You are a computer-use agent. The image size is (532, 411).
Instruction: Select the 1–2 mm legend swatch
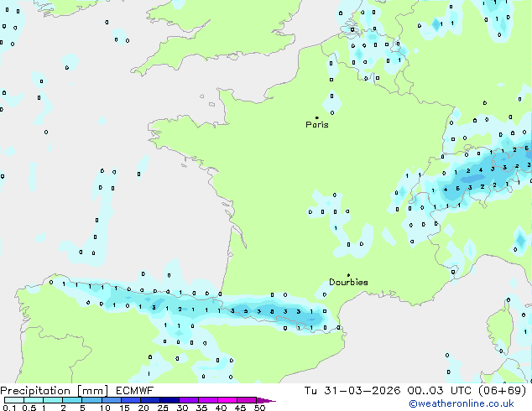coord(53,400)
